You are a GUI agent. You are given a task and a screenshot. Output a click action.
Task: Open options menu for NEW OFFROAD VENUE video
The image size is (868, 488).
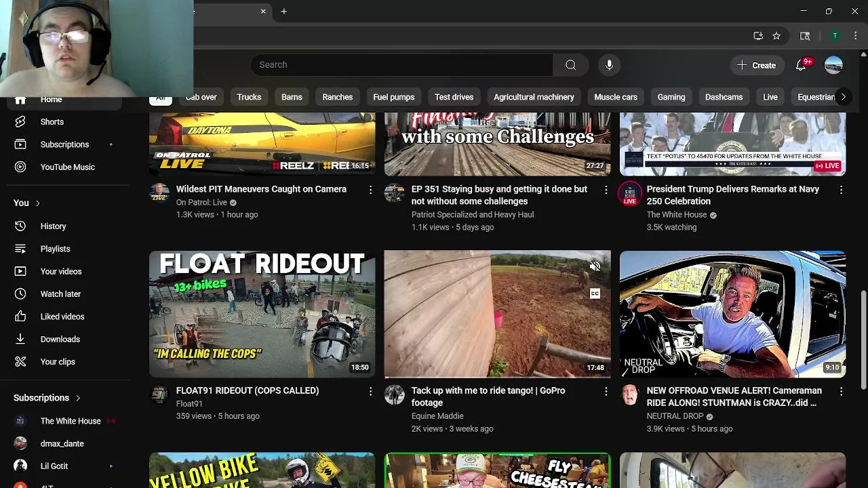[x=841, y=392]
